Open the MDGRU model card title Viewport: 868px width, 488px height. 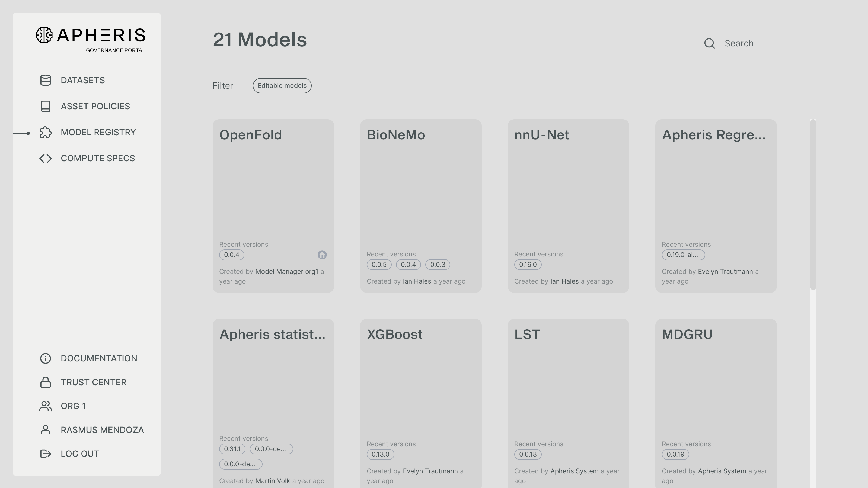tap(687, 335)
